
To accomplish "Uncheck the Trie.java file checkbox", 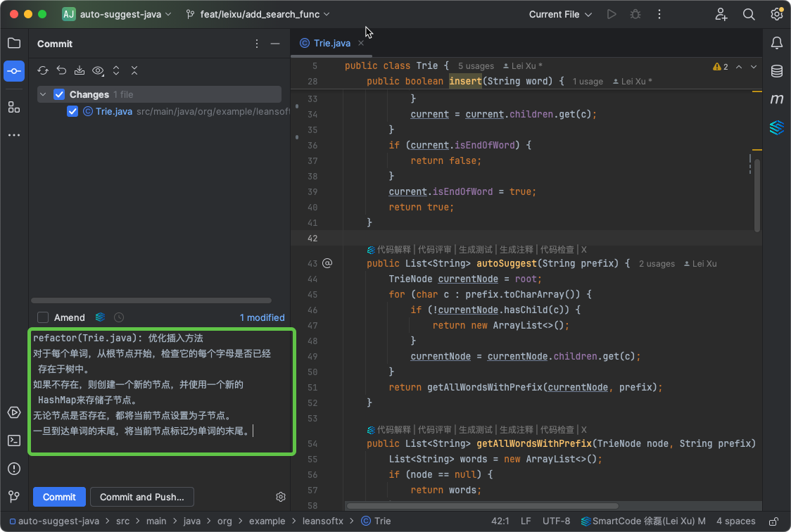I will coord(72,111).
